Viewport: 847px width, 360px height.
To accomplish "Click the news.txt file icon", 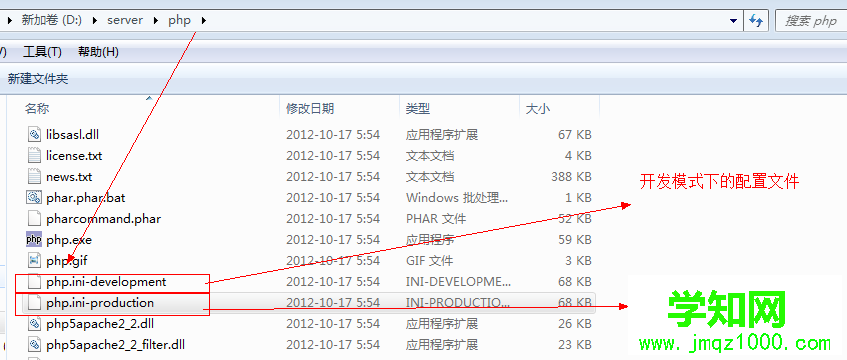I will point(34,177).
